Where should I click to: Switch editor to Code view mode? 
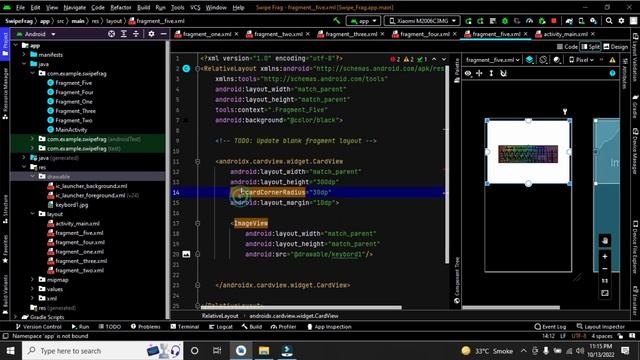click(x=567, y=47)
